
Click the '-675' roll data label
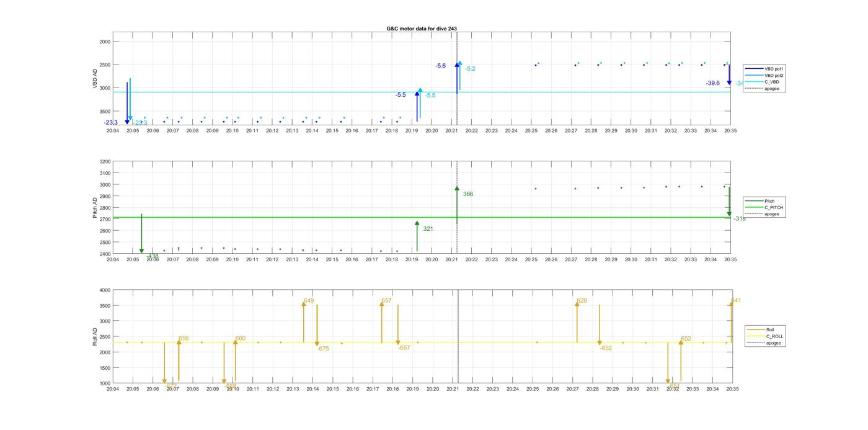click(323, 349)
